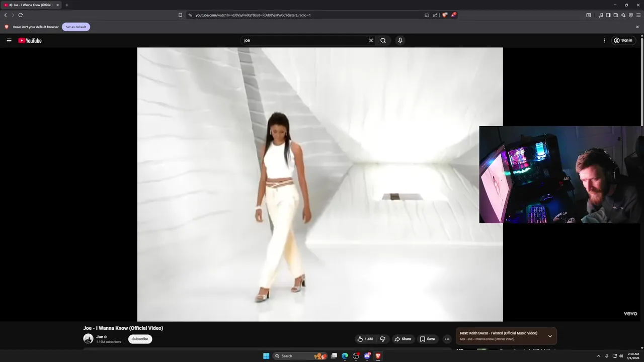Share the Joe I Wanna Know video

[x=403, y=339]
